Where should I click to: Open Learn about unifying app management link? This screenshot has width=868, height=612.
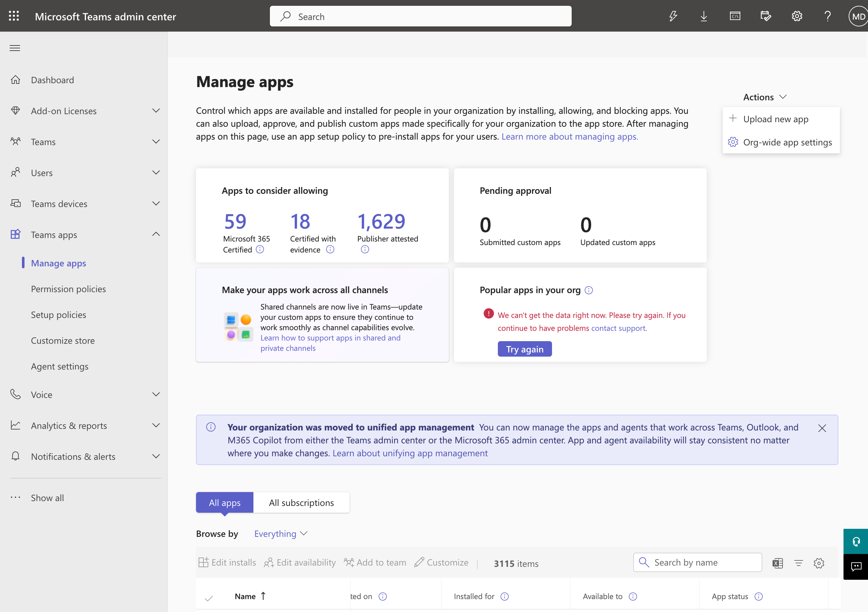[x=410, y=453]
